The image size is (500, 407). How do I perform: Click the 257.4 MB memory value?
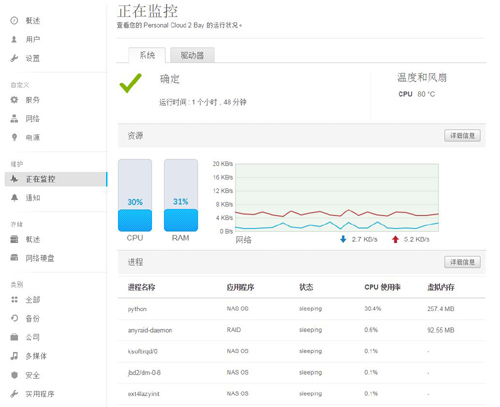pos(441,309)
